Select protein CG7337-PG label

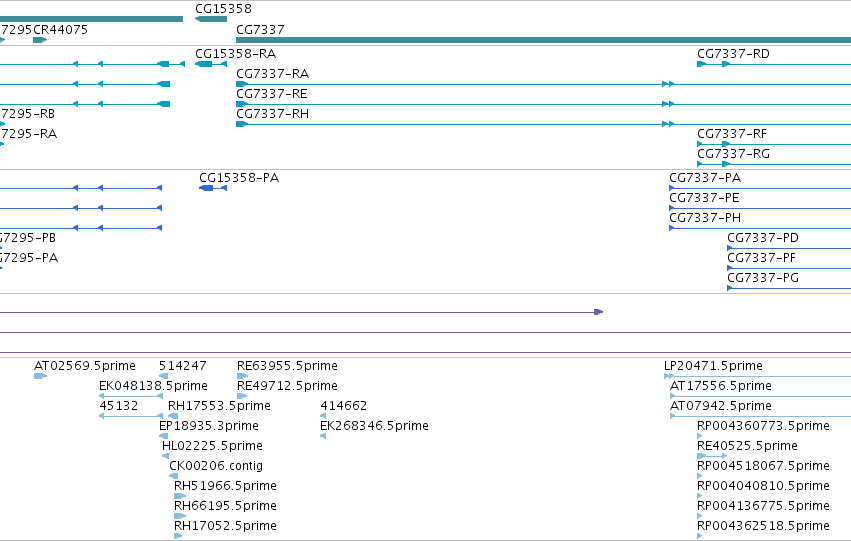(x=763, y=278)
